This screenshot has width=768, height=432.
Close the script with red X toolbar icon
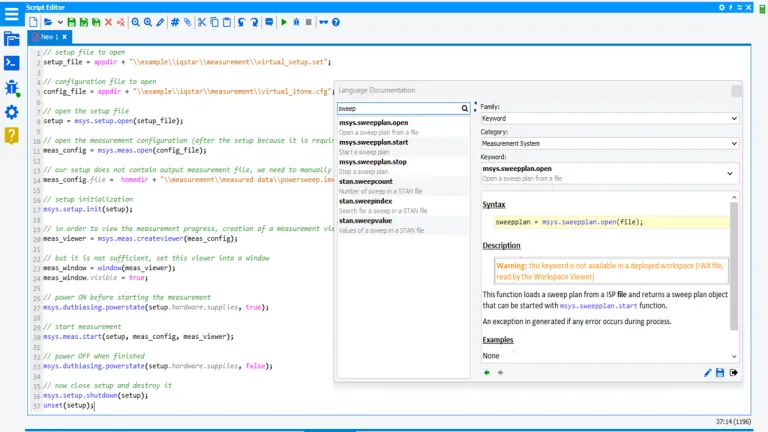108,22
